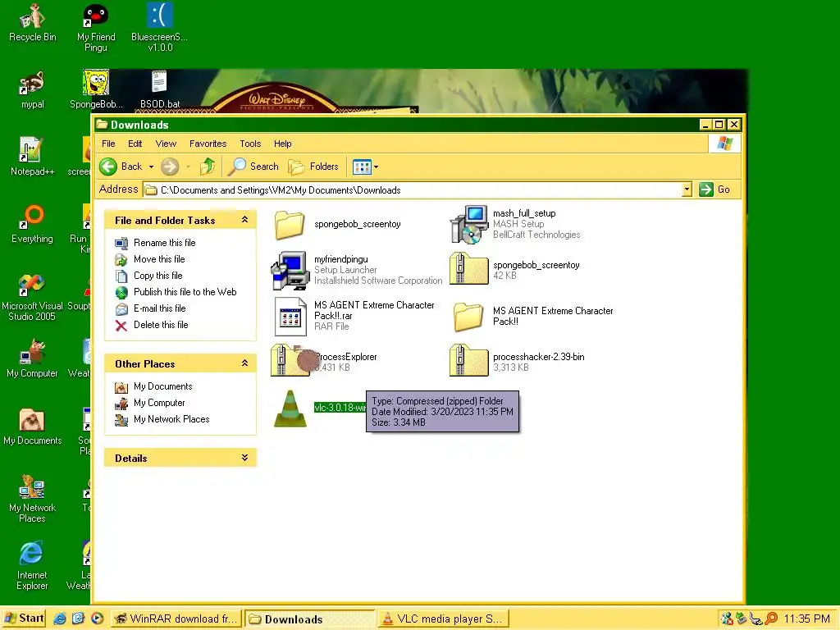Click Move this file link

(x=159, y=259)
